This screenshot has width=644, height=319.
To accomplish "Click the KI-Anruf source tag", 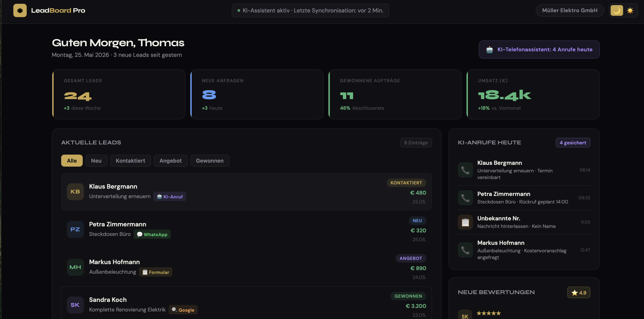I will click(170, 197).
